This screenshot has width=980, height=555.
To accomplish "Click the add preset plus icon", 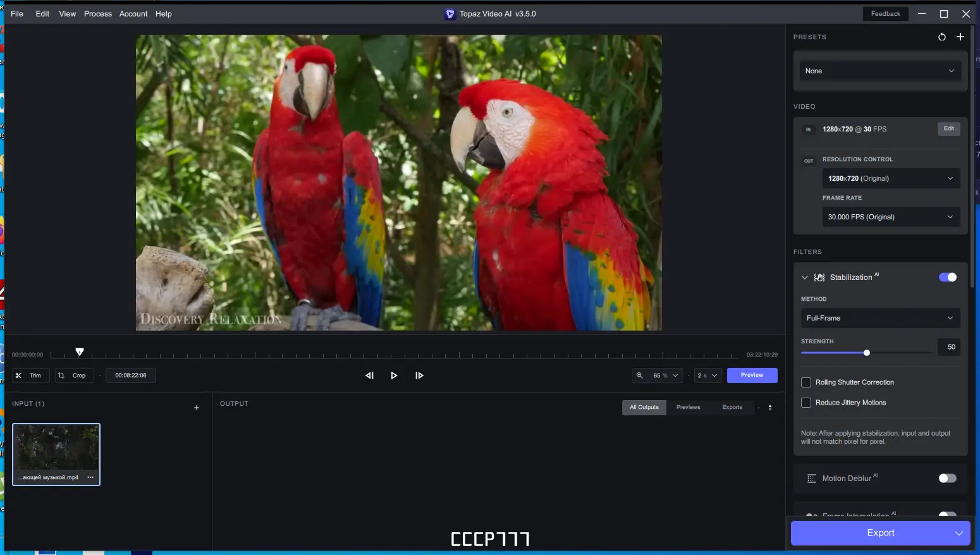I will pyautogui.click(x=961, y=37).
